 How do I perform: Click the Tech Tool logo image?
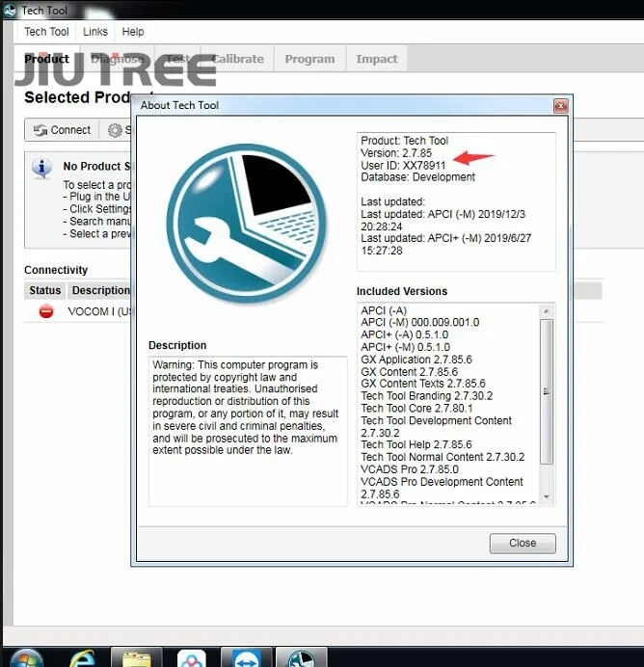pyautogui.click(x=247, y=223)
